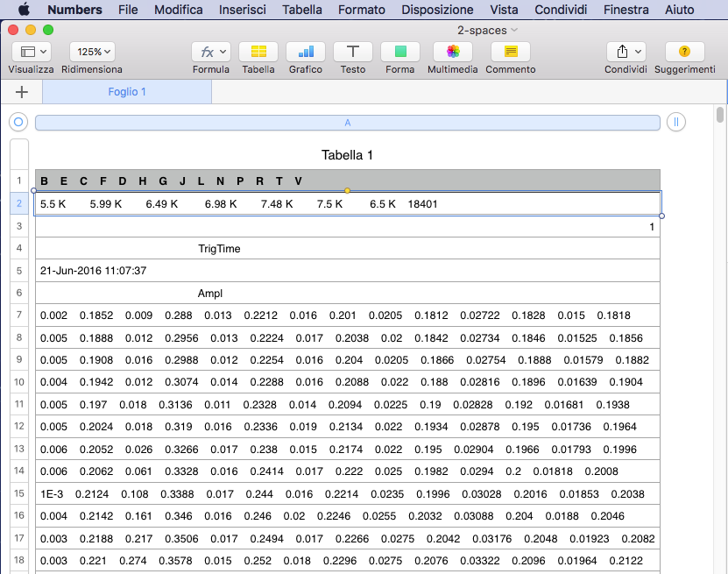This screenshot has width=728, height=574.
Task: Add a sticky note with Commento
Action: point(510,52)
